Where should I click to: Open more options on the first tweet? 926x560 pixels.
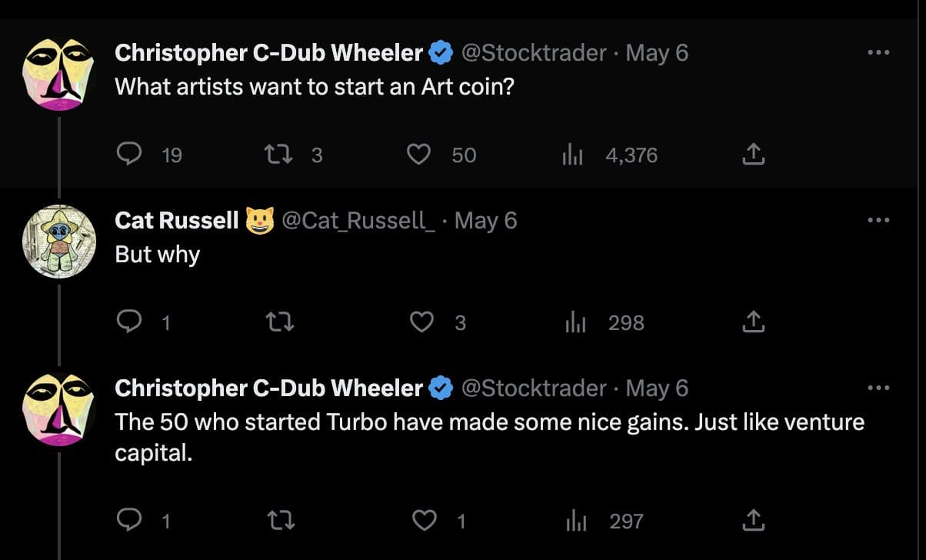tap(878, 52)
